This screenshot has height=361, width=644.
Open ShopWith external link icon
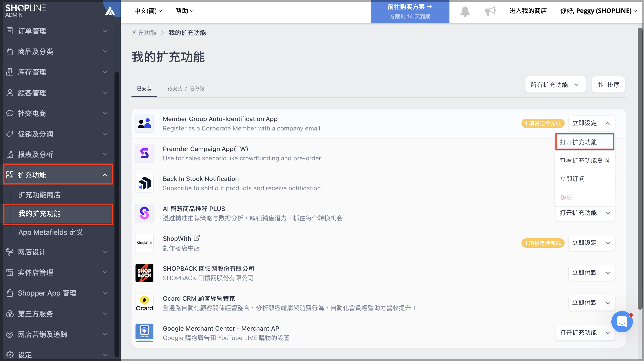(x=197, y=238)
